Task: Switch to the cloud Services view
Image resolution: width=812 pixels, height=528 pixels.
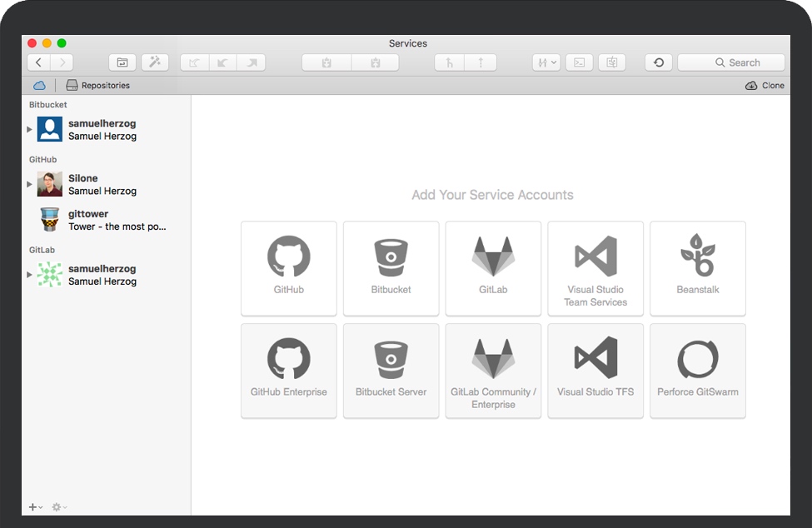Action: (39, 85)
